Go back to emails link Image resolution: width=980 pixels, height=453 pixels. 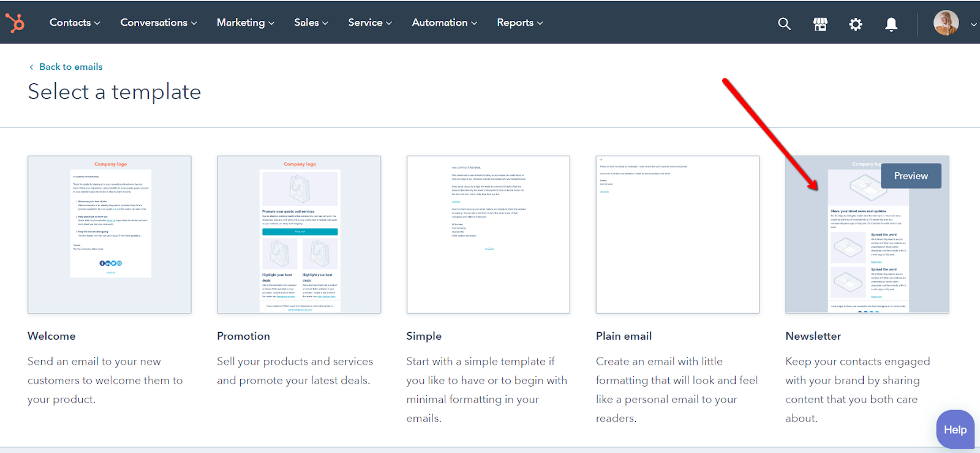pos(70,67)
